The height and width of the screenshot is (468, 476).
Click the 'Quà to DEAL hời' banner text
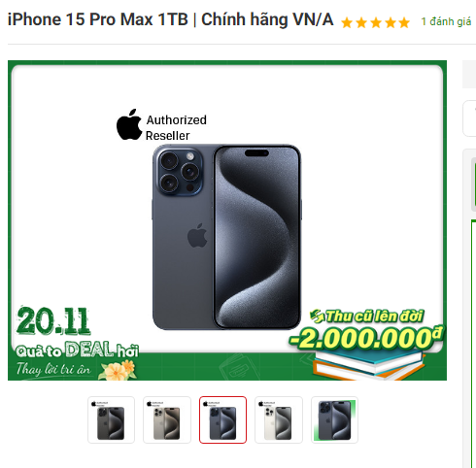(x=77, y=351)
